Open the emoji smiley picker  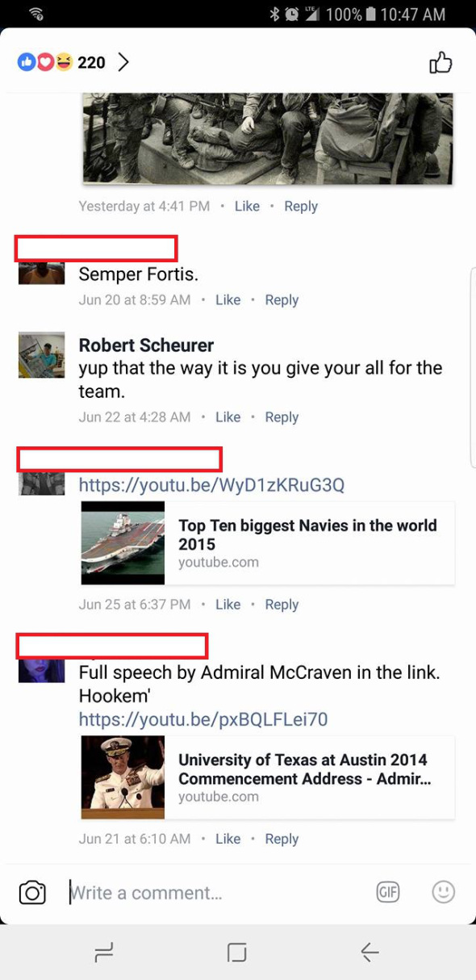(444, 892)
